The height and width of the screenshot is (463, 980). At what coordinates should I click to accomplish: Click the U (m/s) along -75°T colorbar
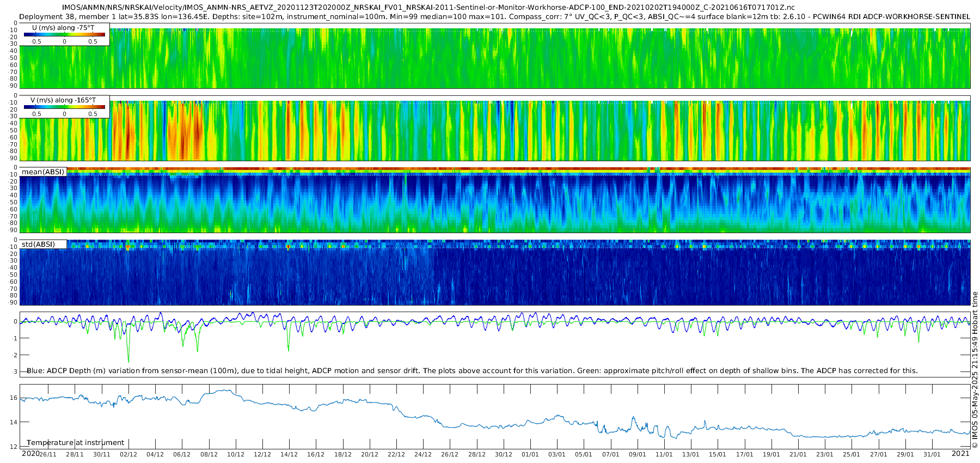pos(64,34)
